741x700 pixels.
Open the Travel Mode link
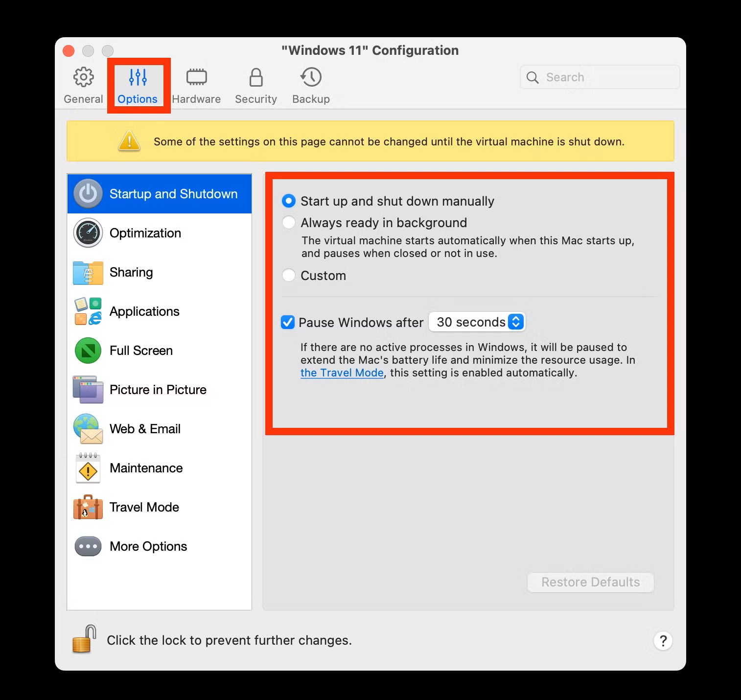(342, 373)
